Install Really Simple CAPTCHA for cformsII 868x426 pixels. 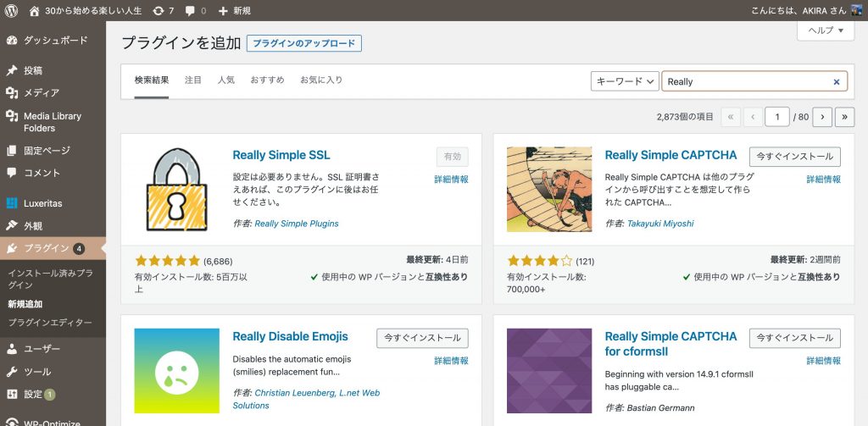click(x=795, y=338)
